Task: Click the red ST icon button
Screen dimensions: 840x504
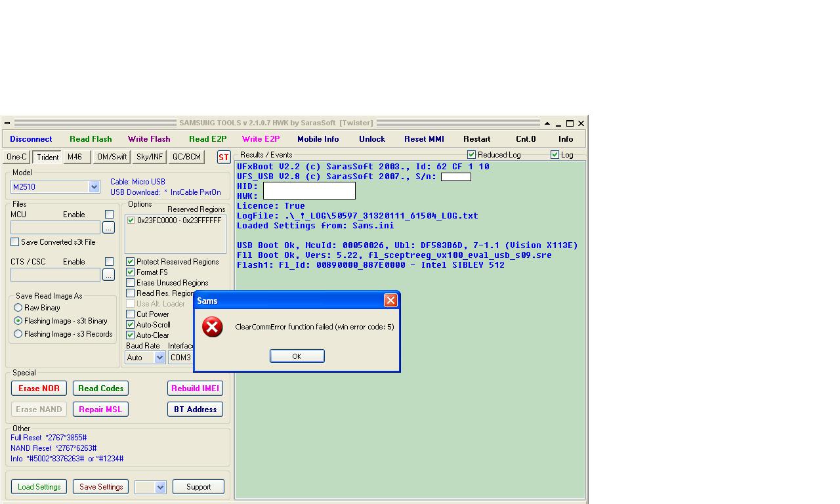Action: point(224,157)
